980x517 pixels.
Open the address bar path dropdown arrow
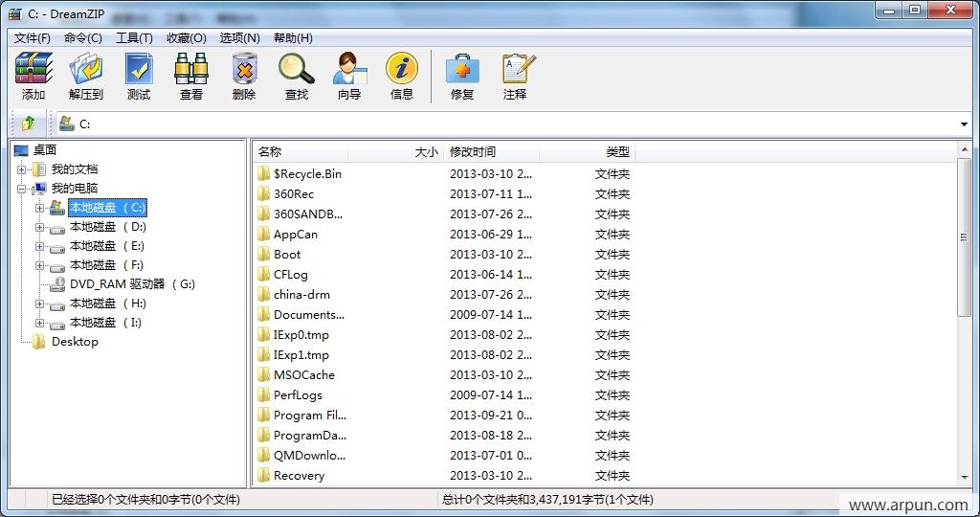[x=964, y=124]
